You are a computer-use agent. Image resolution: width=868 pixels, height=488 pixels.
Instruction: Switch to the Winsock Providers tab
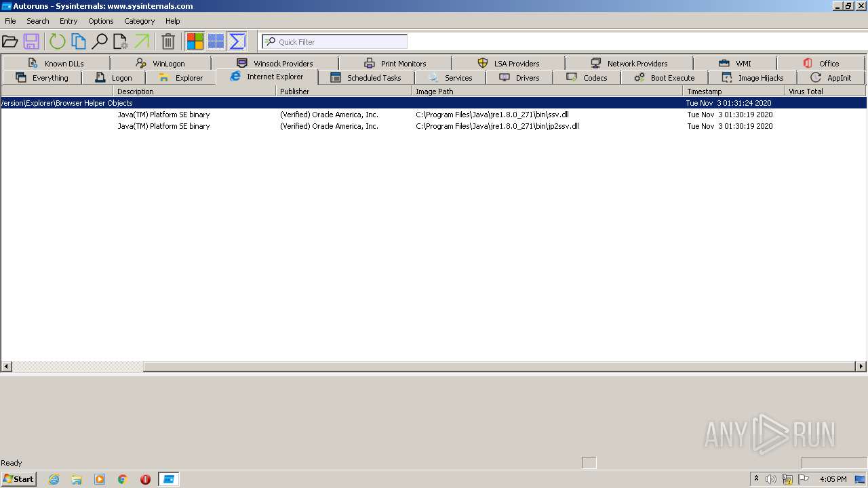point(275,63)
